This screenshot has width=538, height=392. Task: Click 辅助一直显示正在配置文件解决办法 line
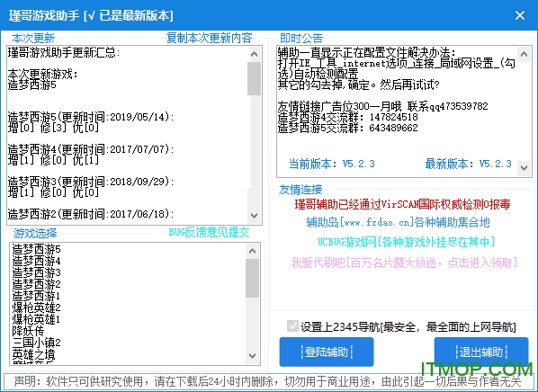[367, 53]
